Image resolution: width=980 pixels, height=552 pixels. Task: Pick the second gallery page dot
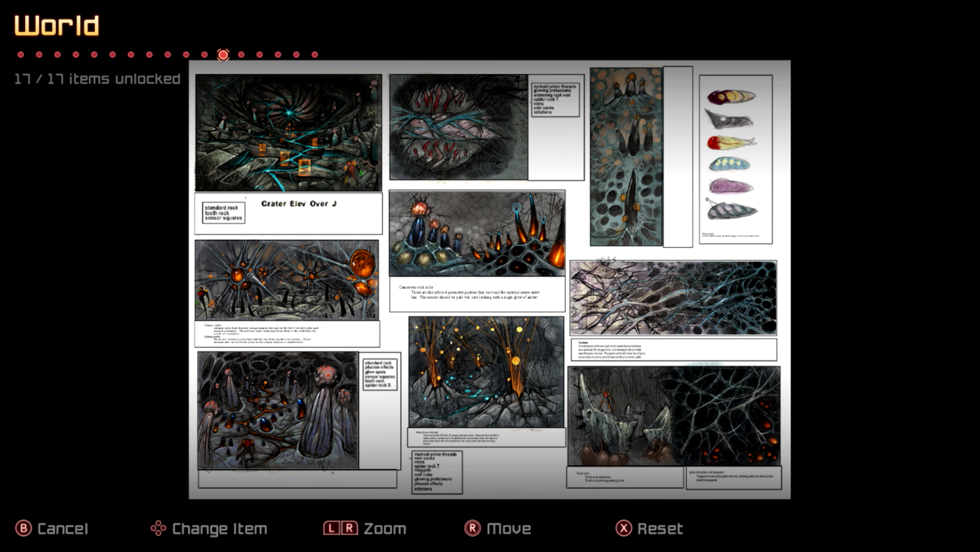click(39, 54)
